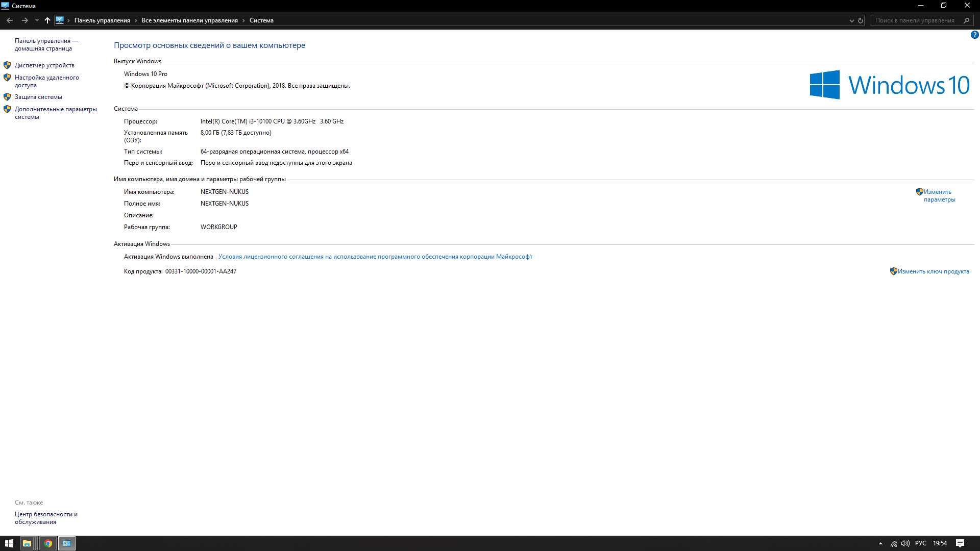Show hidden tray icons arrow
This screenshot has height=551, width=980.
[x=880, y=543]
